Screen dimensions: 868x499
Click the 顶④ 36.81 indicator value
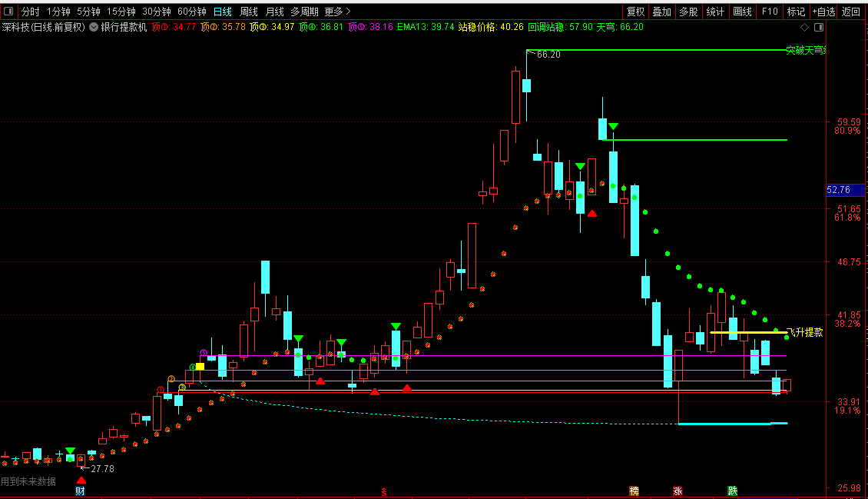pyautogui.click(x=321, y=27)
